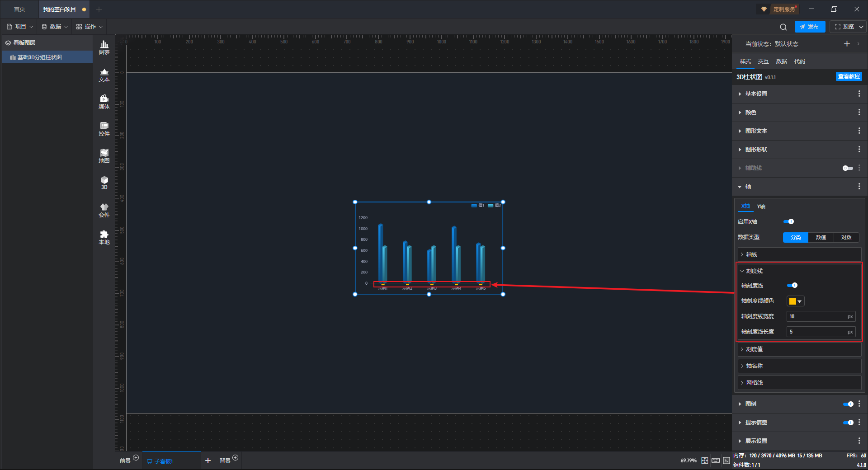Viewport: 868px width, 470px height.
Task: Add a 背景 background layer
Action: click(235, 458)
